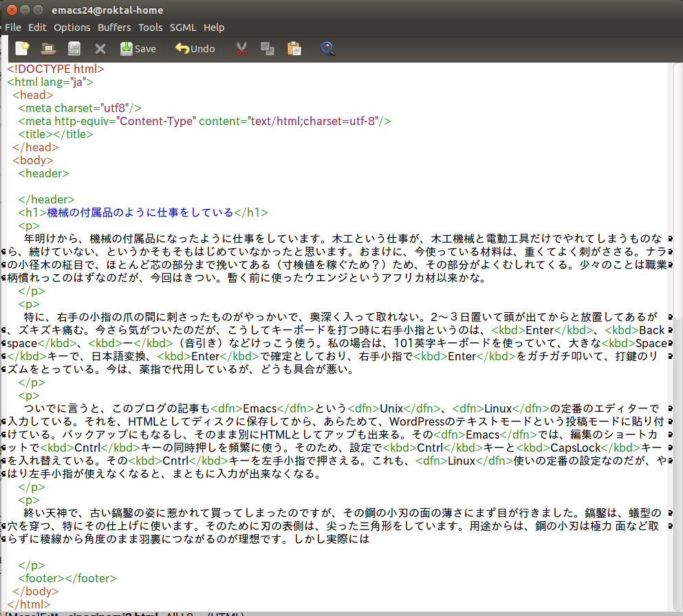Click the closing '</html>' tag

click(29, 604)
